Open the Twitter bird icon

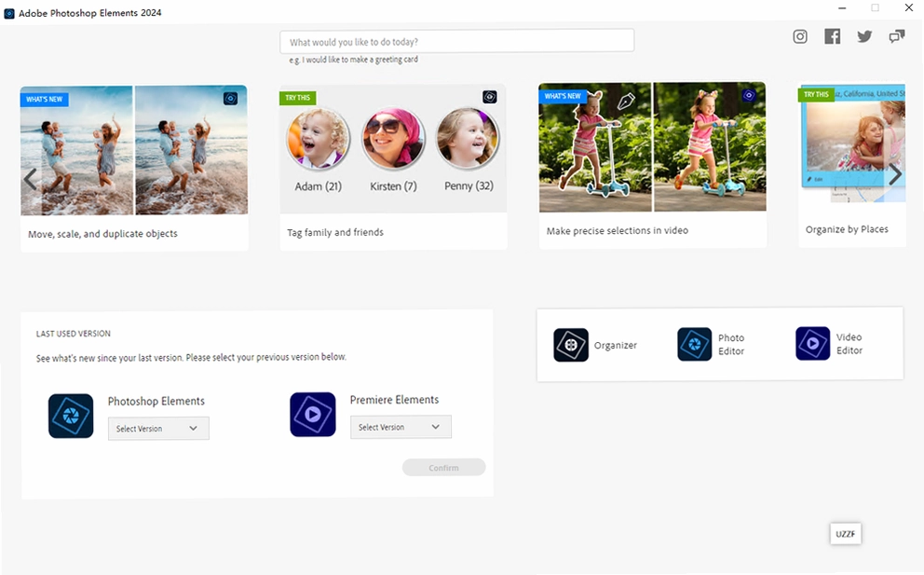point(864,36)
